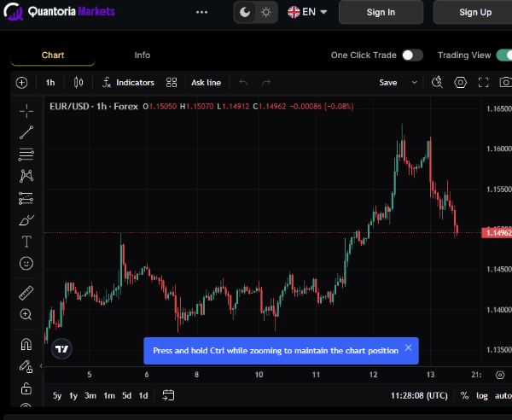Switch to the Chart tab

click(53, 55)
